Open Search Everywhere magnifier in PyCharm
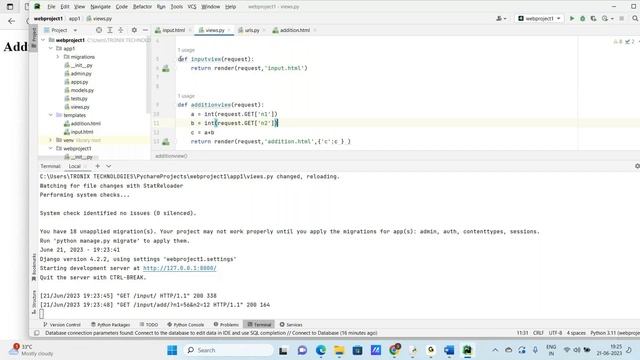The width and height of the screenshot is (640, 360). (x=635, y=18)
